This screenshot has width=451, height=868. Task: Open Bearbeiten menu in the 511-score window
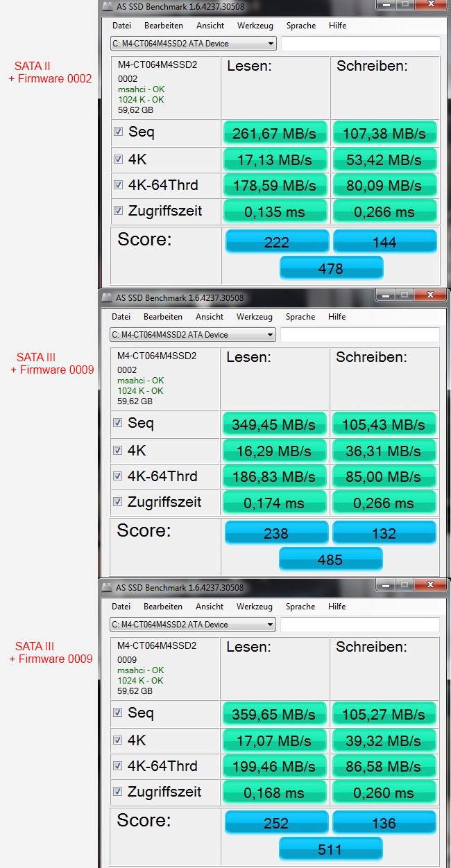(163, 607)
